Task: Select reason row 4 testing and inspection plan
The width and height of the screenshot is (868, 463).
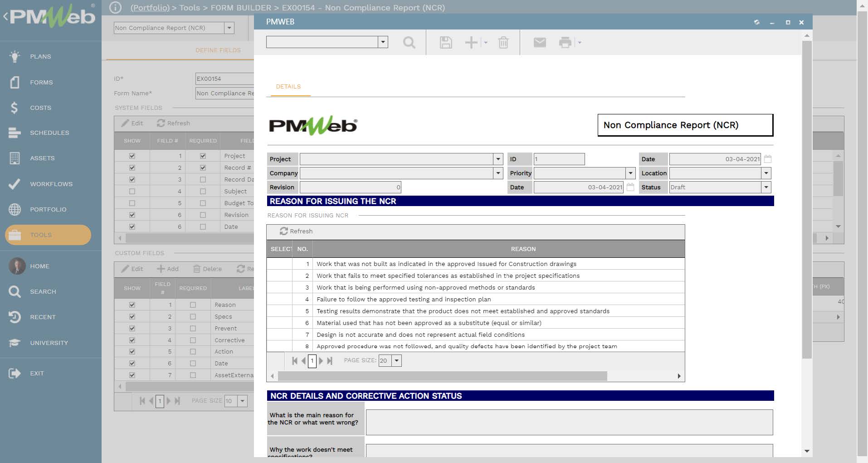Action: tap(475, 299)
